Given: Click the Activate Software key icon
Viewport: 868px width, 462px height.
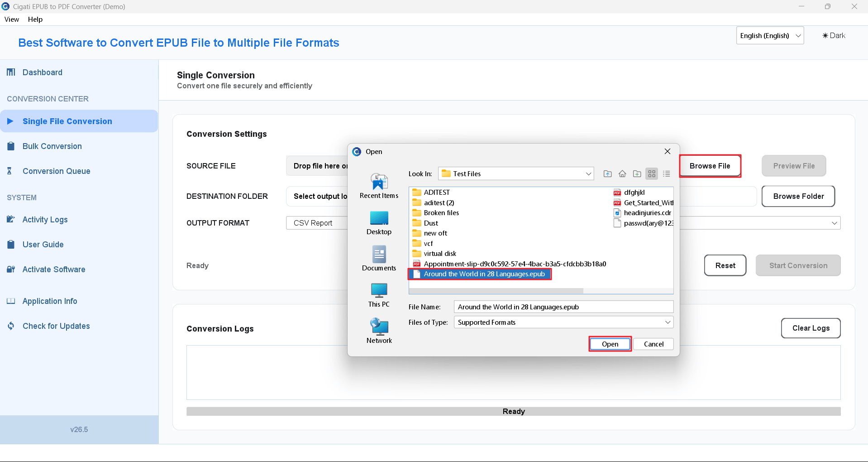Looking at the screenshot, I should click(11, 269).
